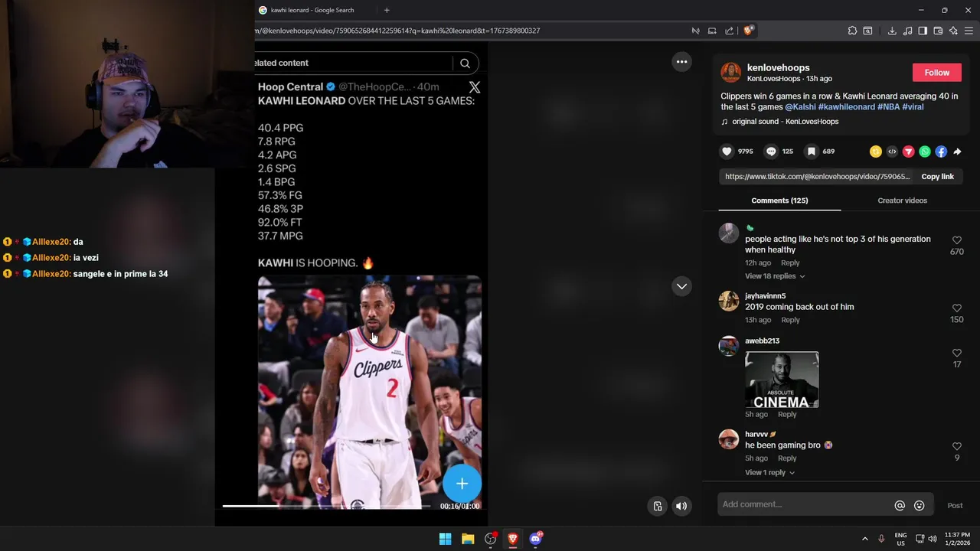Open the browser Extensions puzzle icon
Image resolution: width=980 pixels, height=551 pixels.
coord(852,31)
